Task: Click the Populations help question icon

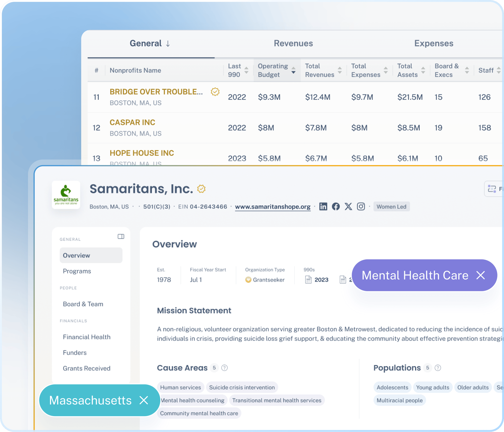Action: (x=438, y=368)
